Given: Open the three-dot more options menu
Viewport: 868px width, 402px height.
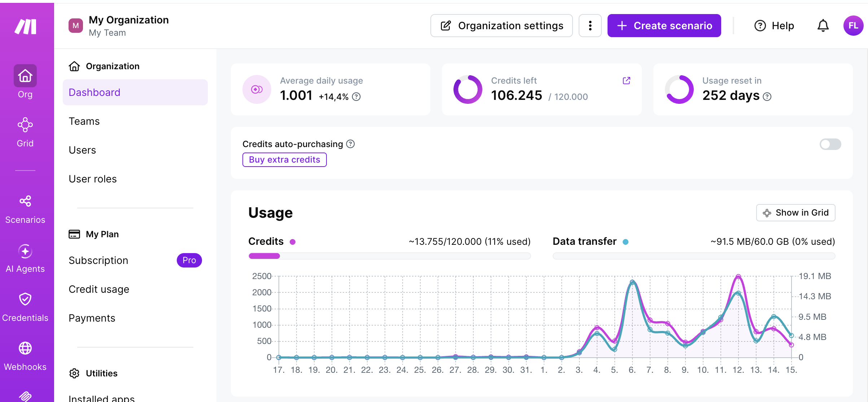Looking at the screenshot, I should tap(590, 26).
